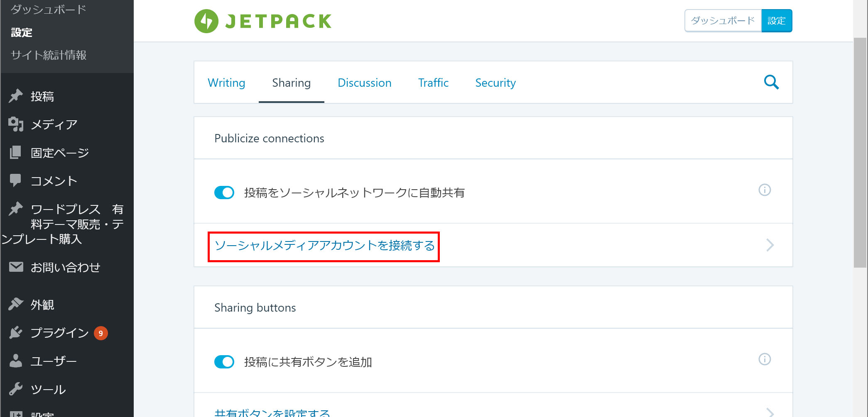Click the plugin update badge showing 9
This screenshot has width=868, height=417.
pyautogui.click(x=101, y=333)
